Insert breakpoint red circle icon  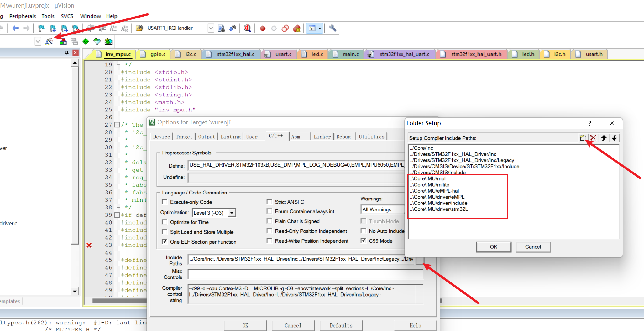pyautogui.click(x=263, y=28)
